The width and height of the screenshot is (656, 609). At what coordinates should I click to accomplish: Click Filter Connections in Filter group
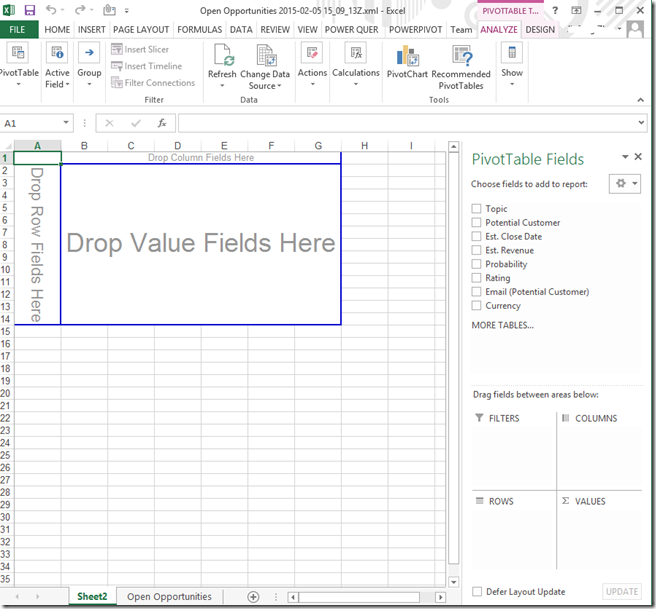pyautogui.click(x=153, y=83)
